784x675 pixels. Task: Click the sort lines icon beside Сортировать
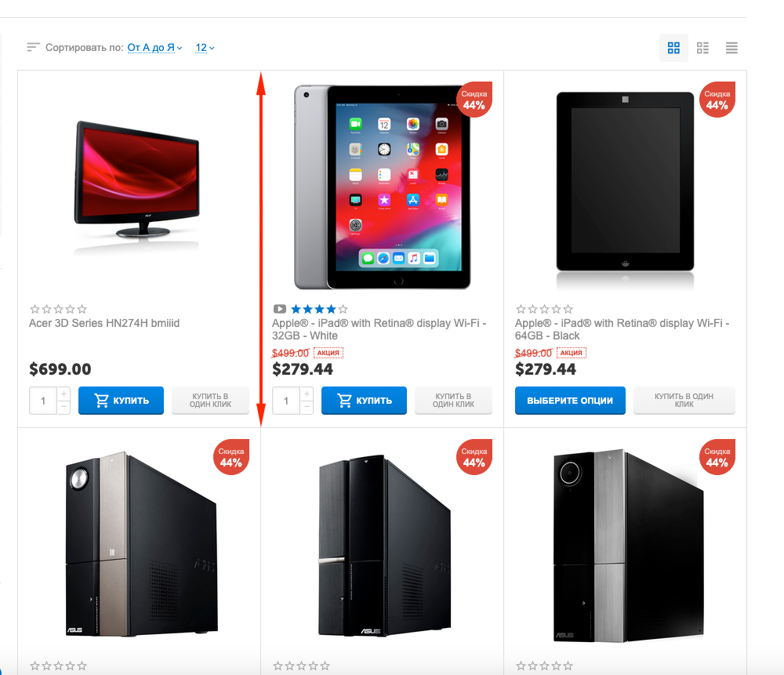pyautogui.click(x=33, y=48)
